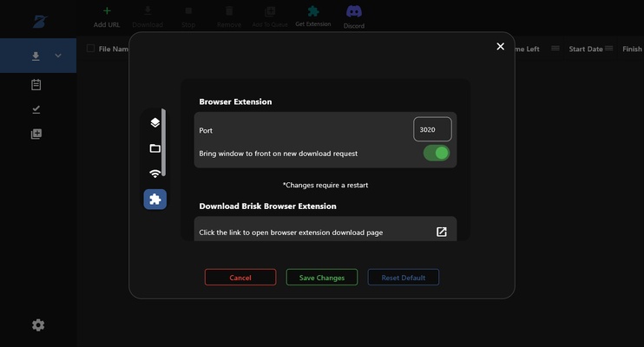The width and height of the screenshot is (644, 347).
Task: Click the extension download page description text
Action: (291, 232)
